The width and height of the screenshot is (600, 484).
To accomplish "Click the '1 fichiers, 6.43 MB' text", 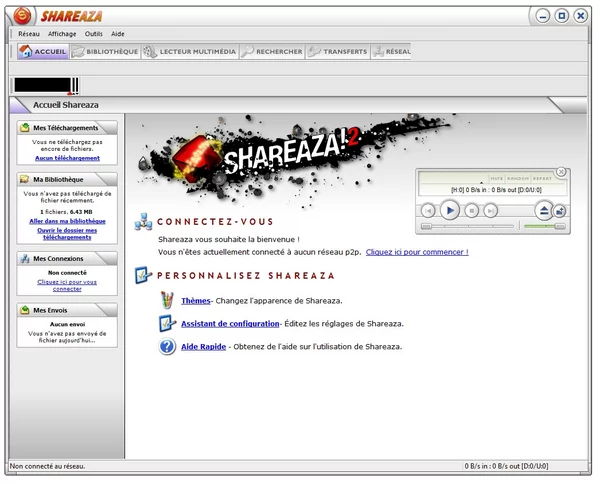I will click(67, 212).
